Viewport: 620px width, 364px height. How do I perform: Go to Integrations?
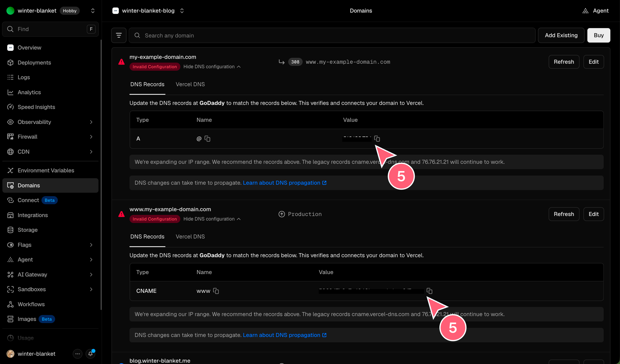[50, 215]
